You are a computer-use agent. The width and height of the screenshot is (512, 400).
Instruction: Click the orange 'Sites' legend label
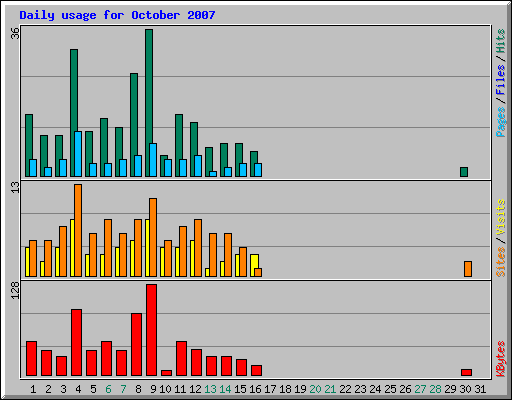(x=501, y=262)
